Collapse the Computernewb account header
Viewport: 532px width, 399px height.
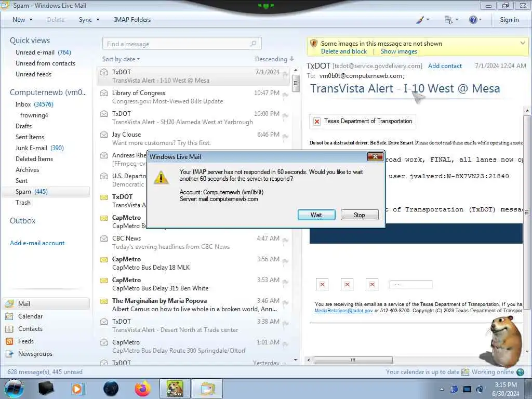(48, 92)
